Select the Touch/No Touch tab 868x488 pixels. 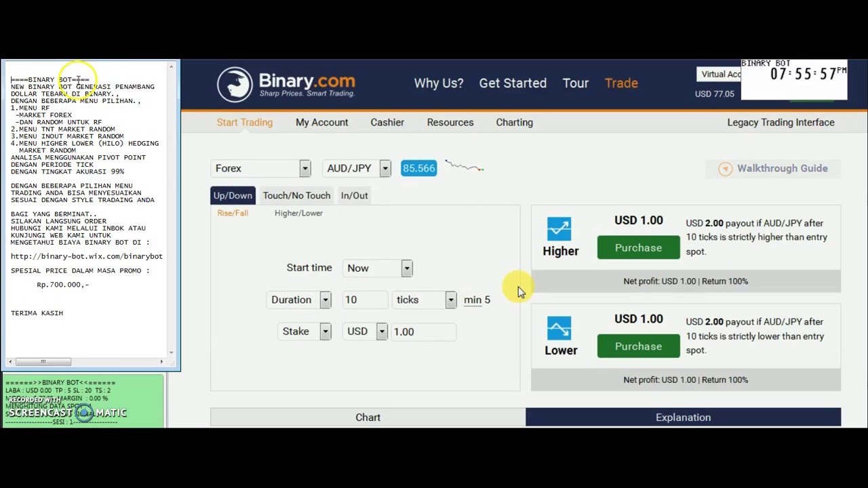click(296, 195)
